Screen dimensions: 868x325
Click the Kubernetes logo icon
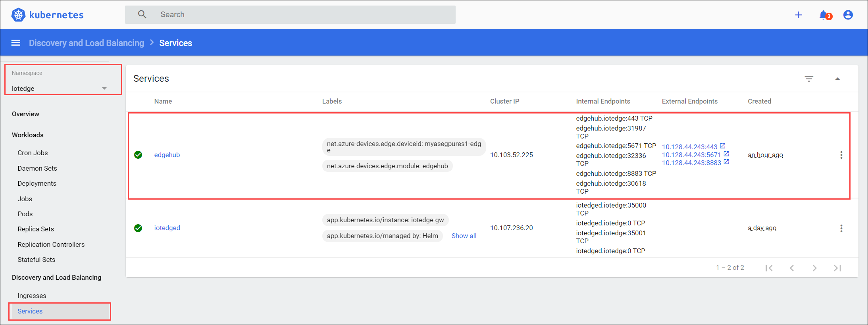point(18,15)
